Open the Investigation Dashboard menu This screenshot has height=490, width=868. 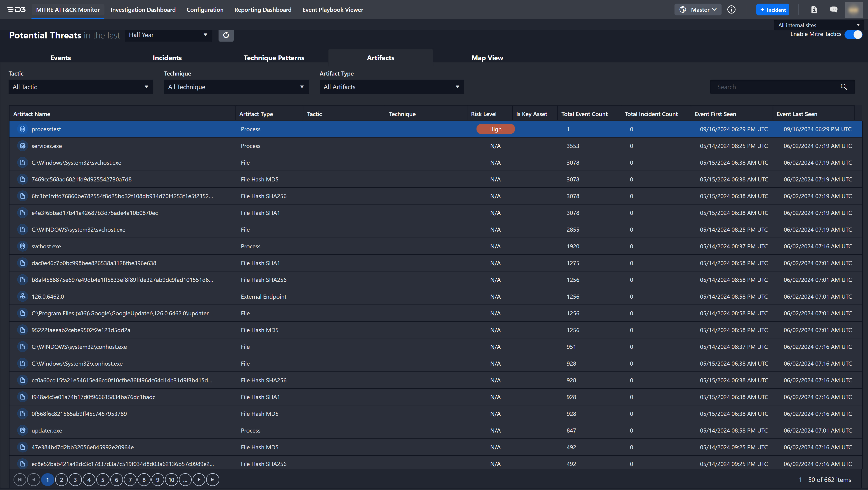point(143,9)
